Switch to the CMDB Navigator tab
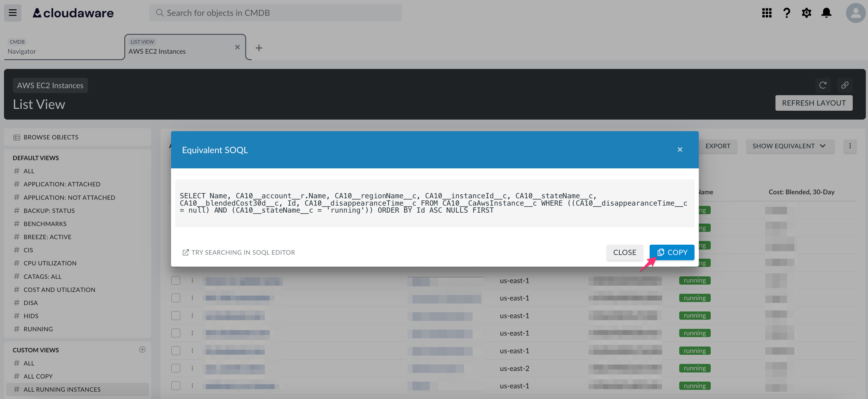This screenshot has width=868, height=399. coord(64,47)
